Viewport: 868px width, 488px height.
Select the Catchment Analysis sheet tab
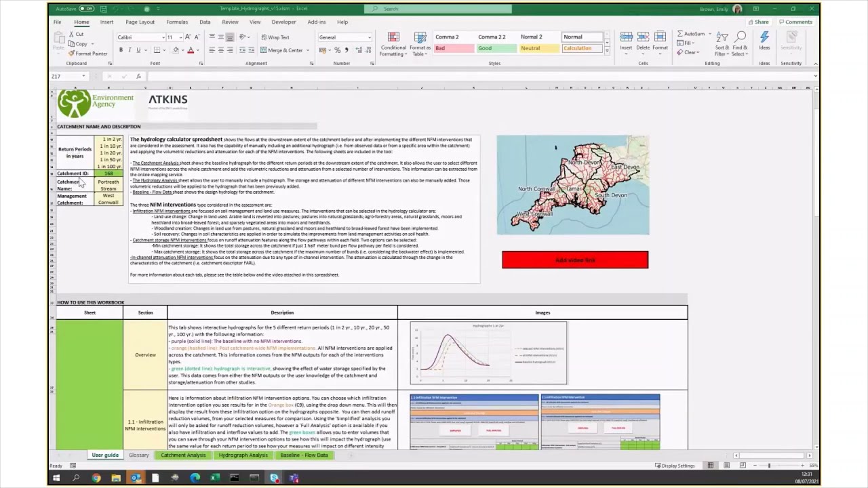(x=183, y=455)
